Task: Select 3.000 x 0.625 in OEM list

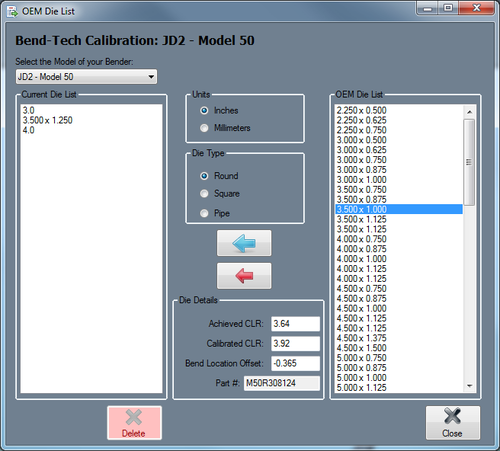Action: 399,150
